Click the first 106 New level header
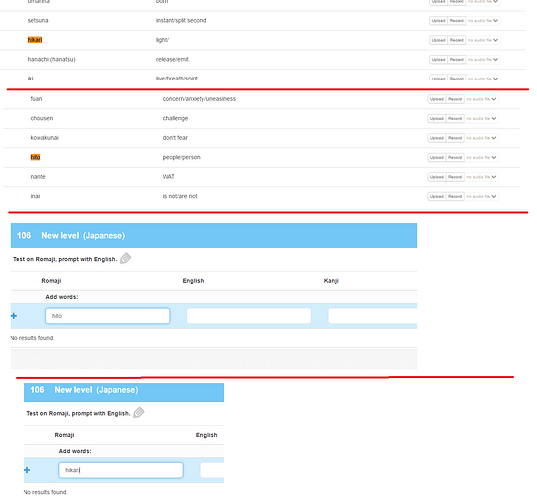Screen dimensions: 537x500 pos(214,235)
